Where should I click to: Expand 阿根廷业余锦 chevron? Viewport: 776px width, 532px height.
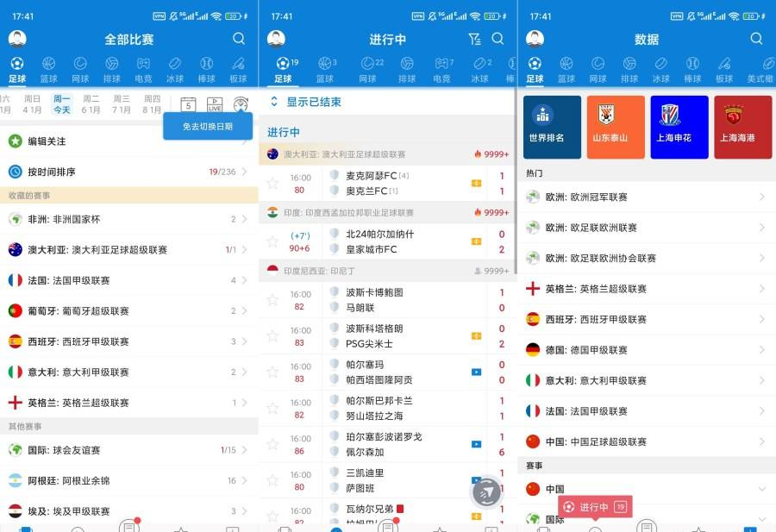coord(245,480)
